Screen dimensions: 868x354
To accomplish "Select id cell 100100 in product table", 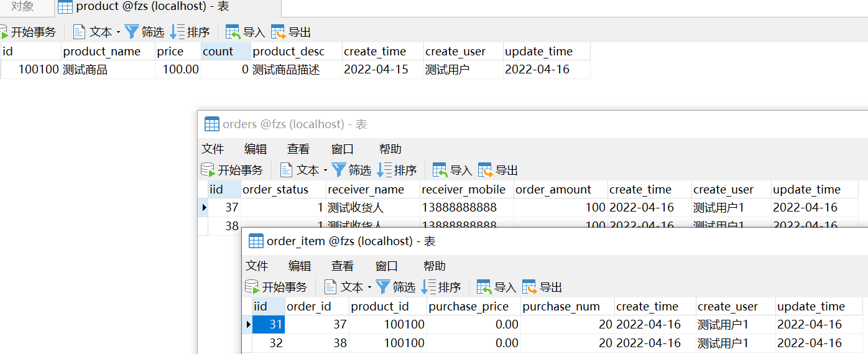I will pyautogui.click(x=30, y=70).
